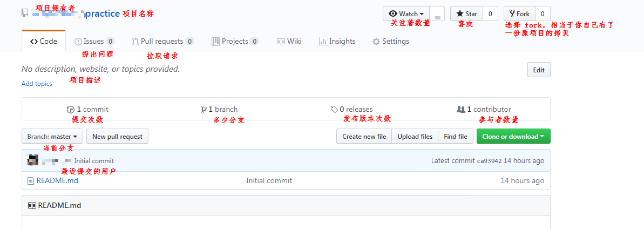
Task: Open the 0 releases page
Action: (x=351, y=109)
